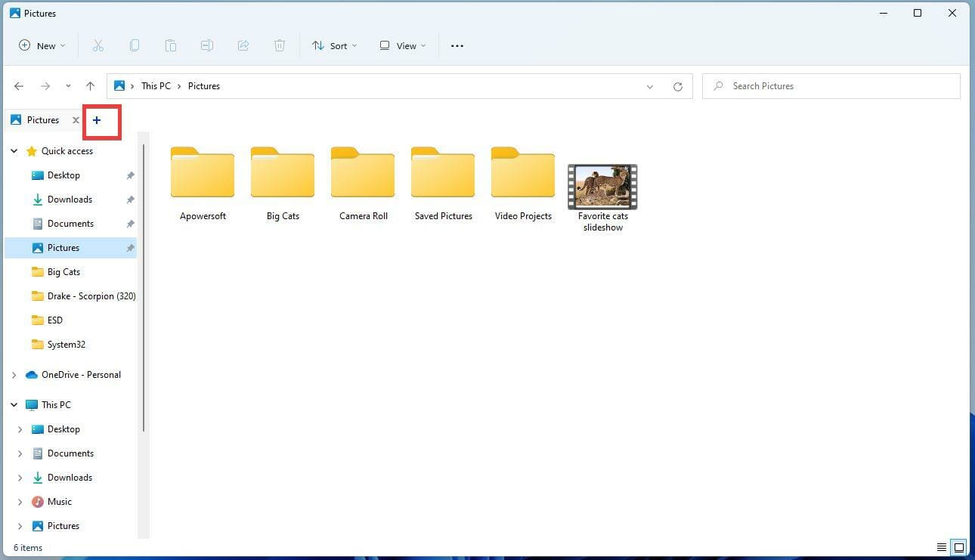Expand OneDrive - Personal in the sidebar
The image size is (975, 560).
pos(14,374)
